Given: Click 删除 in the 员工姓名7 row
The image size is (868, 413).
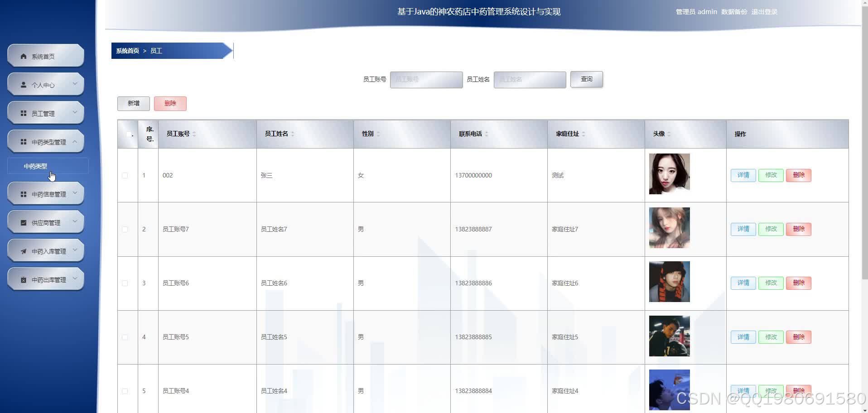Looking at the screenshot, I should click(x=799, y=229).
